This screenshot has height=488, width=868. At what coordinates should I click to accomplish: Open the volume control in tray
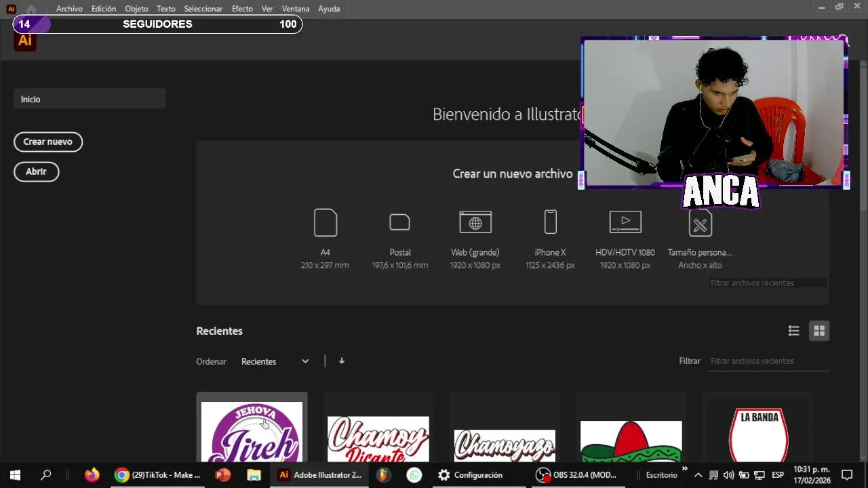pos(729,475)
